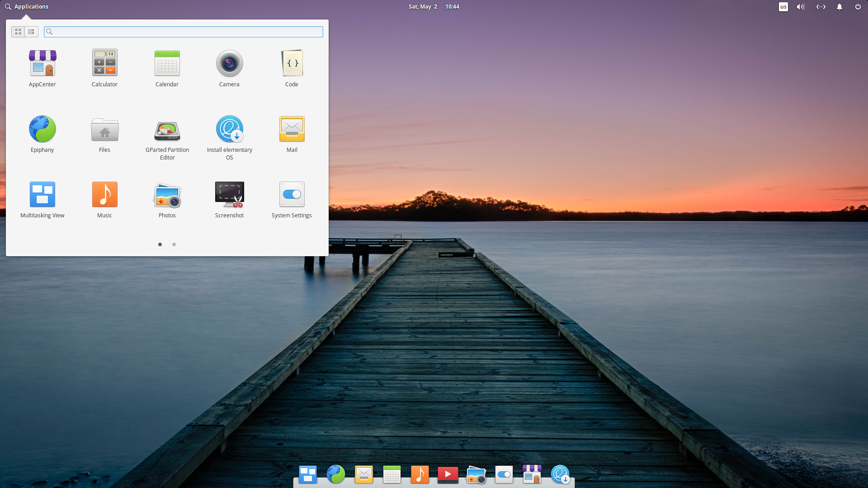Viewport: 868px width, 488px height.
Task: Open the power session menu
Action: click(858, 7)
